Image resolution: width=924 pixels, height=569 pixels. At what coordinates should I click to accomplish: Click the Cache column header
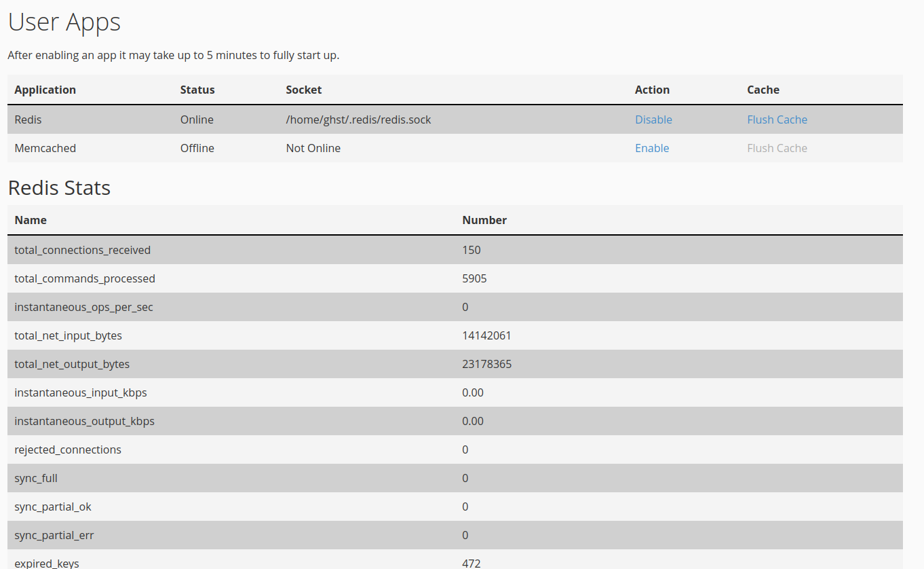(763, 89)
